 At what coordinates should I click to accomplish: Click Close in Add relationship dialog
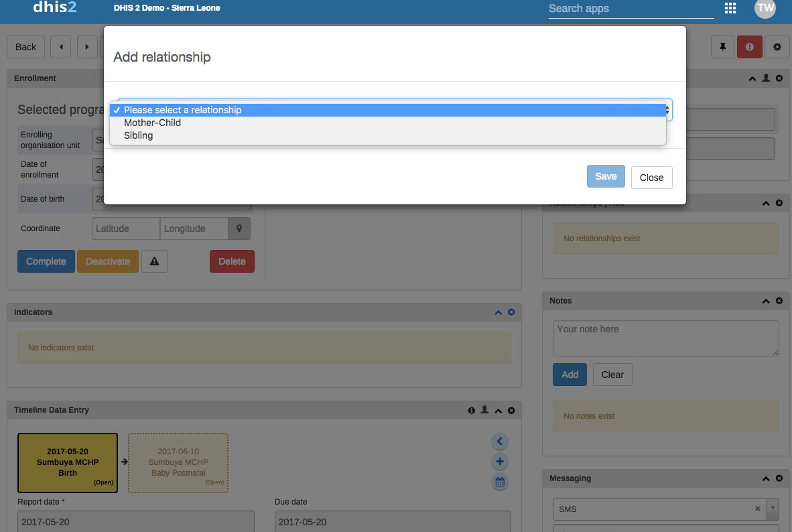pyautogui.click(x=651, y=178)
